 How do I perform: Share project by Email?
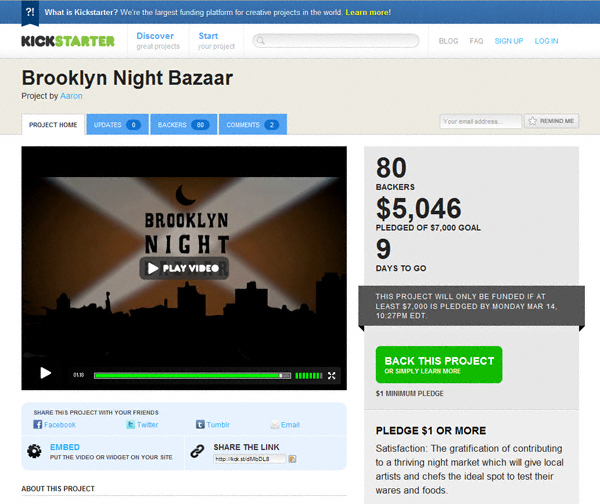285,424
